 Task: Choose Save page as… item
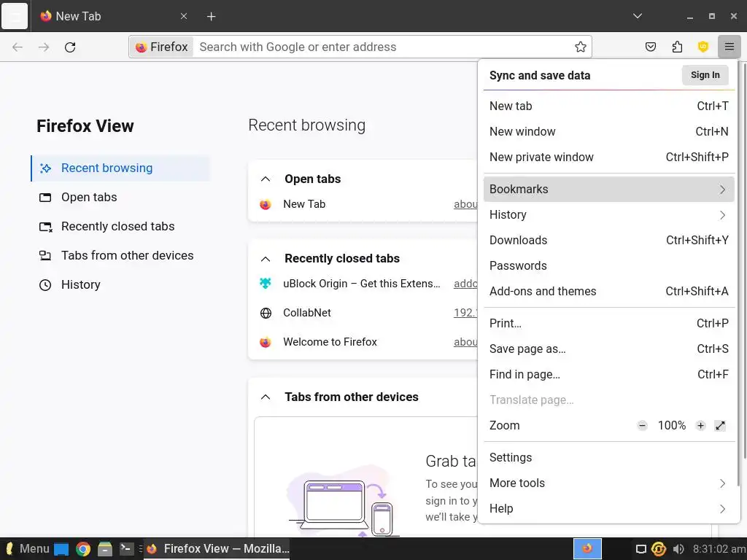click(609, 349)
